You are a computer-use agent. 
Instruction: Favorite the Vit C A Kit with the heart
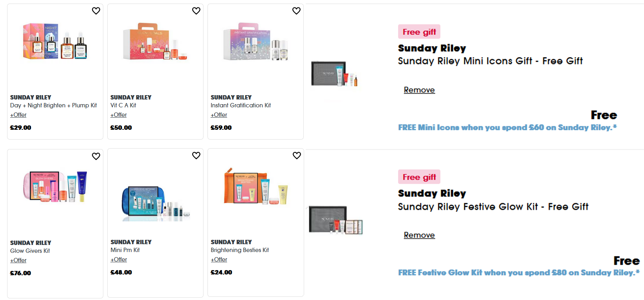point(196,11)
